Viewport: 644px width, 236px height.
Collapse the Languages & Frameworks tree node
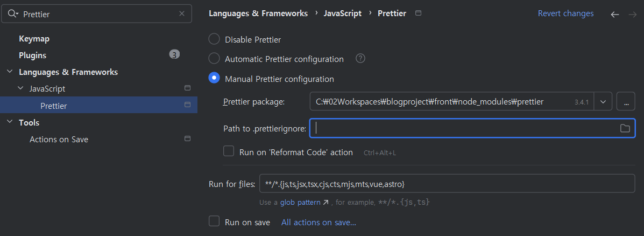[x=10, y=72]
